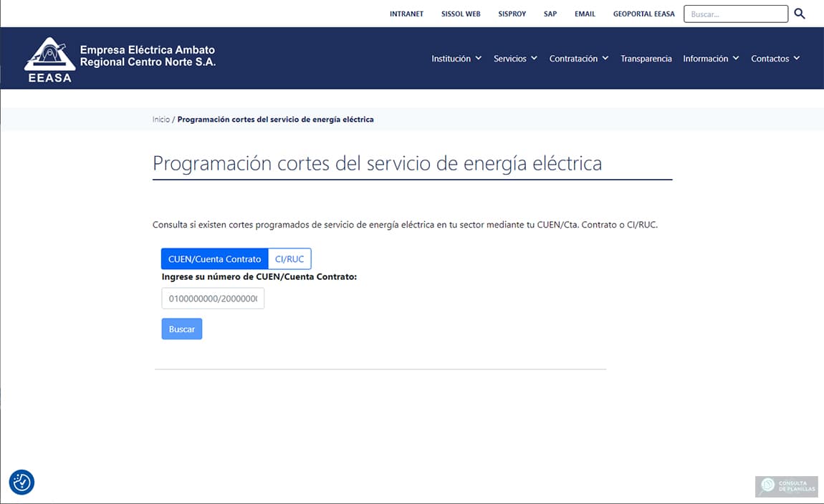Click the Consulta si existen cortes description
824x504 pixels.
(405, 225)
